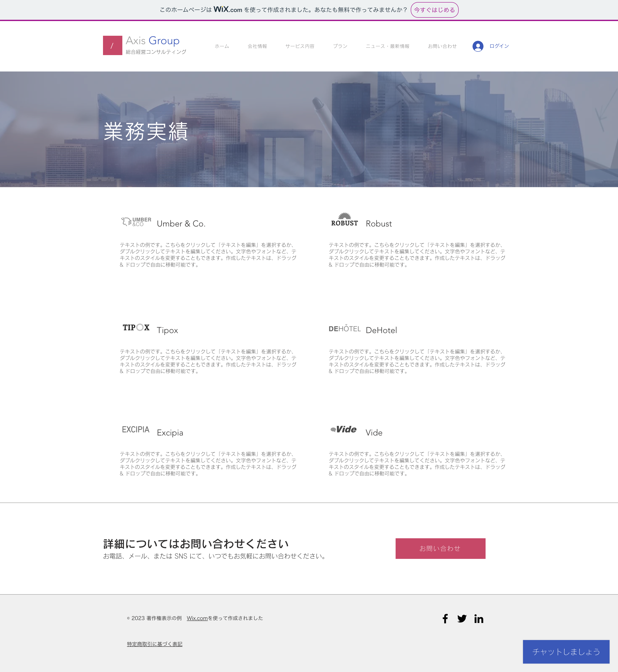Click the Tipox logo image
Screen dimensions: 618x672
(x=136, y=327)
